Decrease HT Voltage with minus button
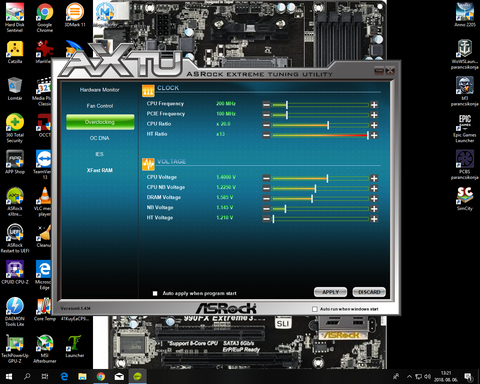 tap(266, 219)
